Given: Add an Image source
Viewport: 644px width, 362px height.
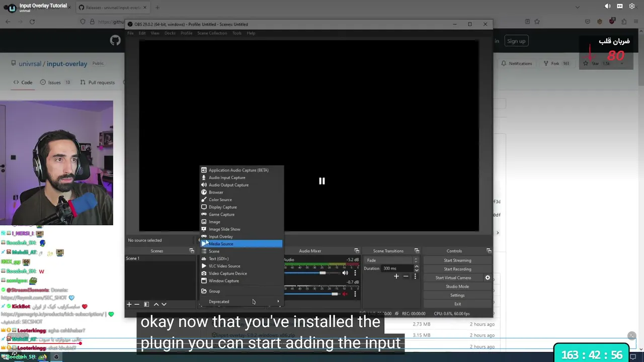Looking at the screenshot, I should click(x=242, y=222).
